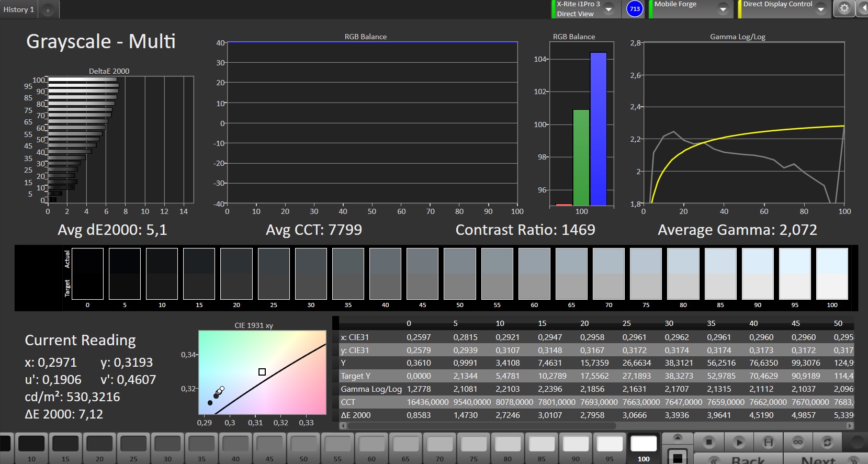Open settings with the gear icon
This screenshot has height=464, width=868.
844,9
